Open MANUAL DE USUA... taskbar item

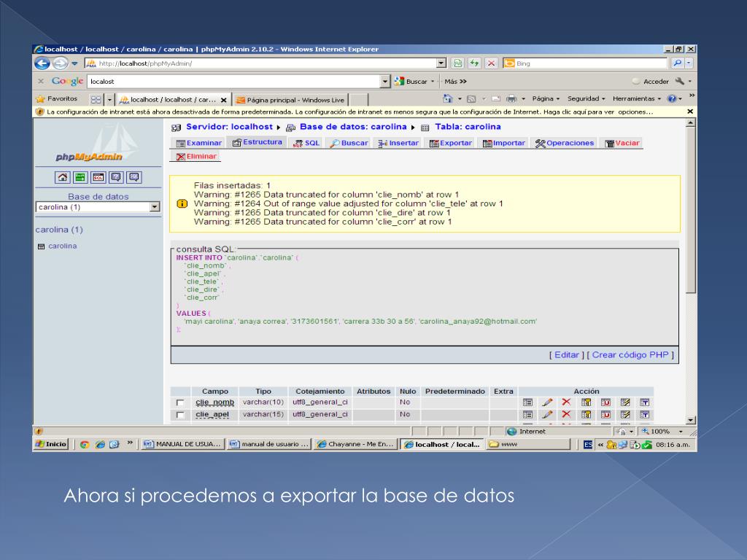(183, 444)
